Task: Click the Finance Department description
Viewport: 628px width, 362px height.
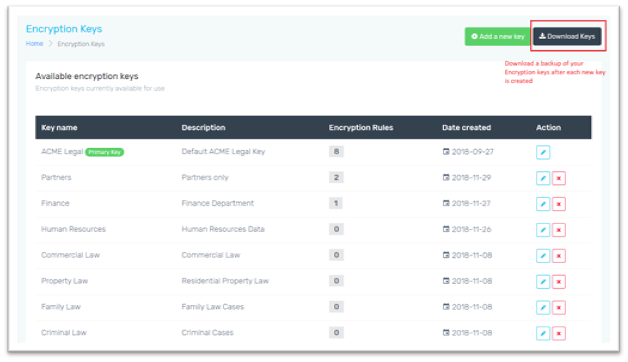Action: (x=218, y=203)
